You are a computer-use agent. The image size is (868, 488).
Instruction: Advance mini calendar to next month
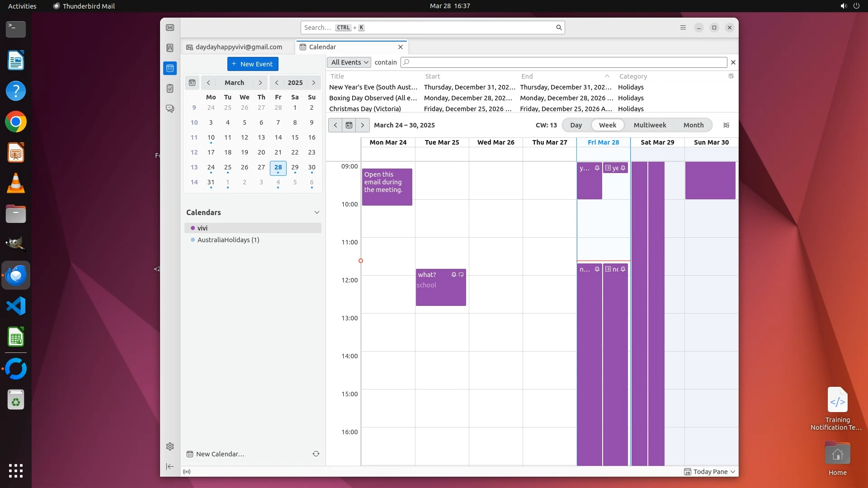coord(260,83)
